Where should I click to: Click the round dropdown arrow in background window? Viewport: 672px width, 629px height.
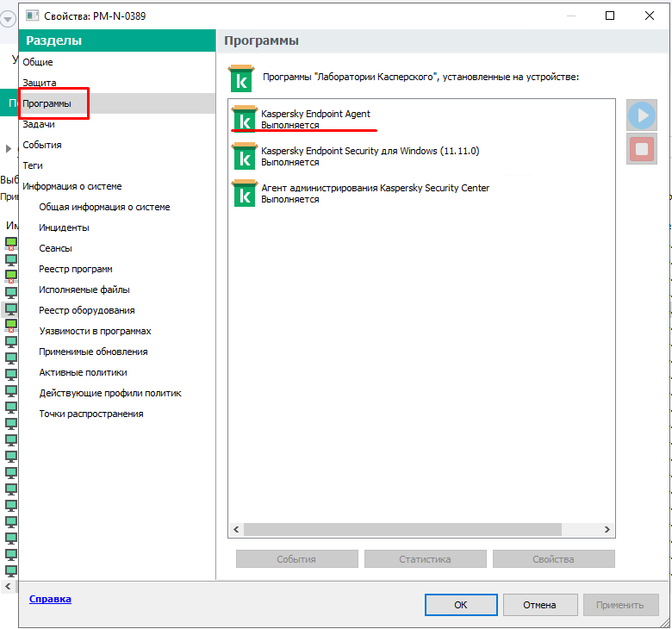coord(7,19)
